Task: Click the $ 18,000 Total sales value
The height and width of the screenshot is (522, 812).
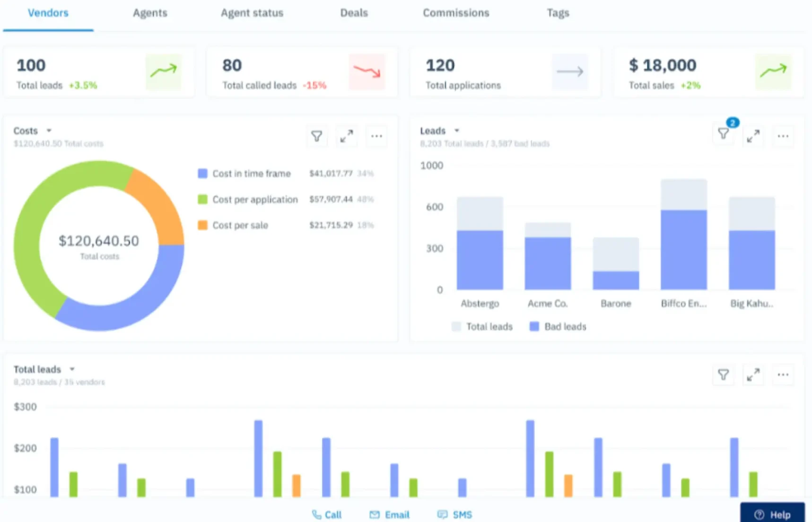Action: pyautogui.click(x=663, y=65)
